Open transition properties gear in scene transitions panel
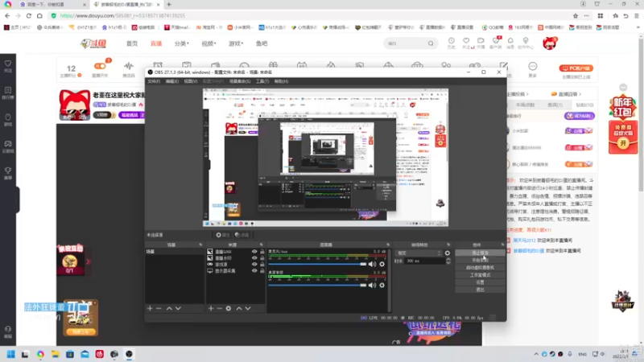 point(448,253)
